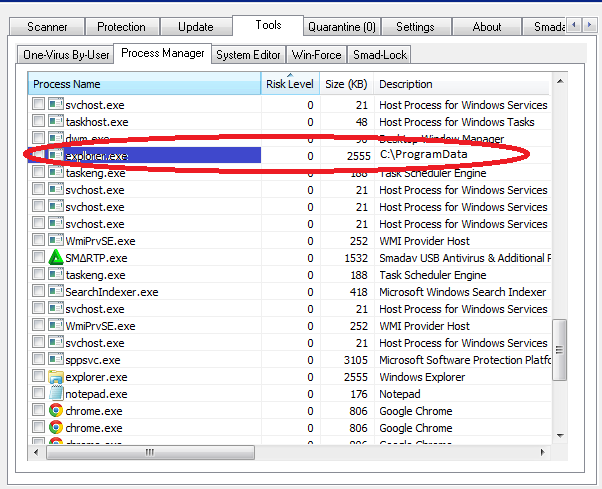The width and height of the screenshot is (602, 489).
Task: Click the horizontal scrollbar right arrow
Action: (542, 452)
